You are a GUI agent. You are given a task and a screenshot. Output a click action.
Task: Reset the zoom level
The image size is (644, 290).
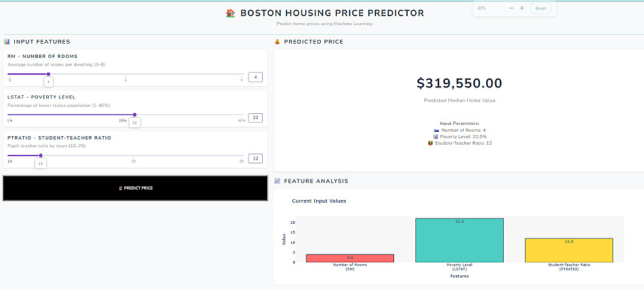coord(540,8)
